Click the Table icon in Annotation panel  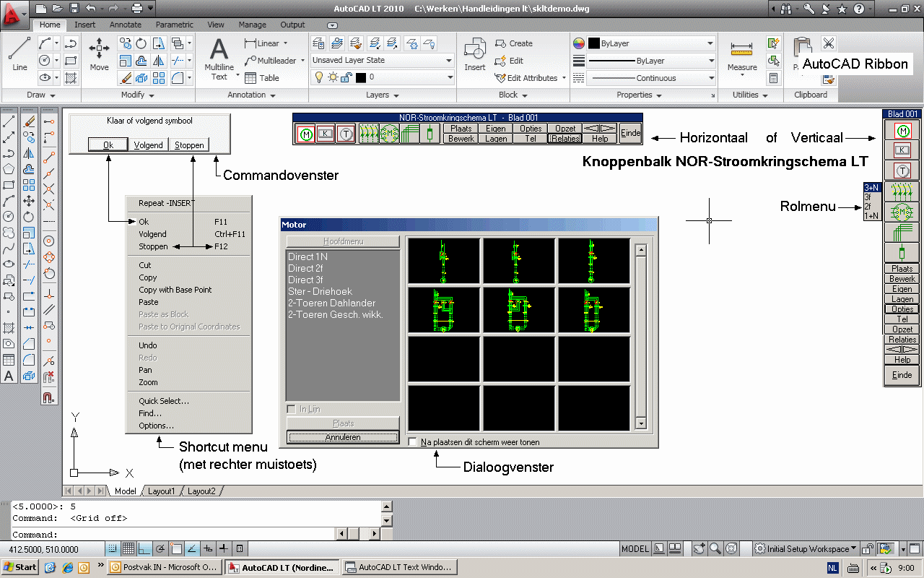click(262, 78)
